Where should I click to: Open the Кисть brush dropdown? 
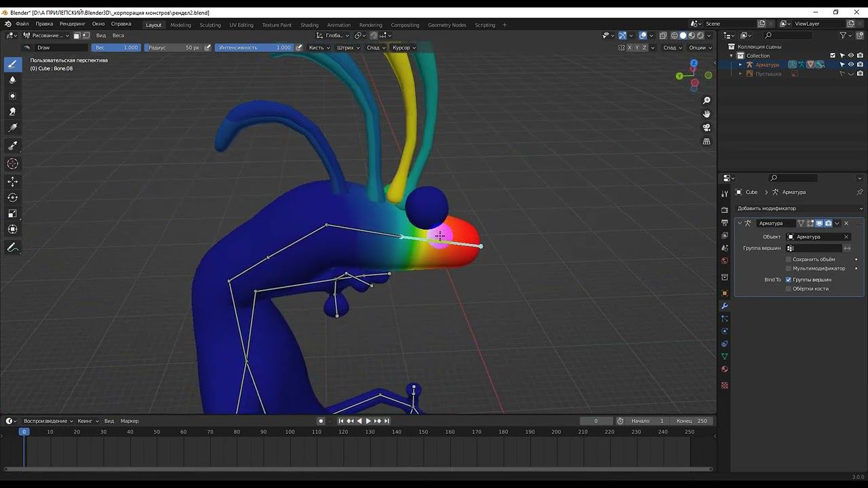[x=319, y=47]
